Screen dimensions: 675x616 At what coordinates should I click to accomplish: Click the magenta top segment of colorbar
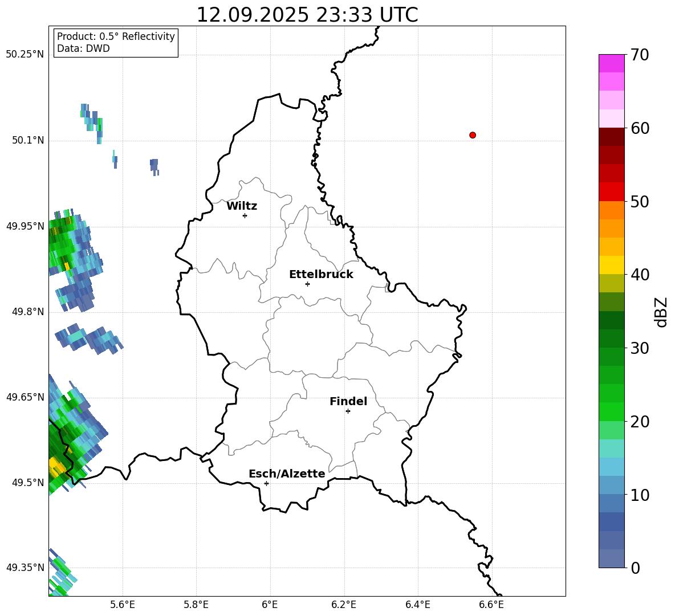click(x=611, y=63)
